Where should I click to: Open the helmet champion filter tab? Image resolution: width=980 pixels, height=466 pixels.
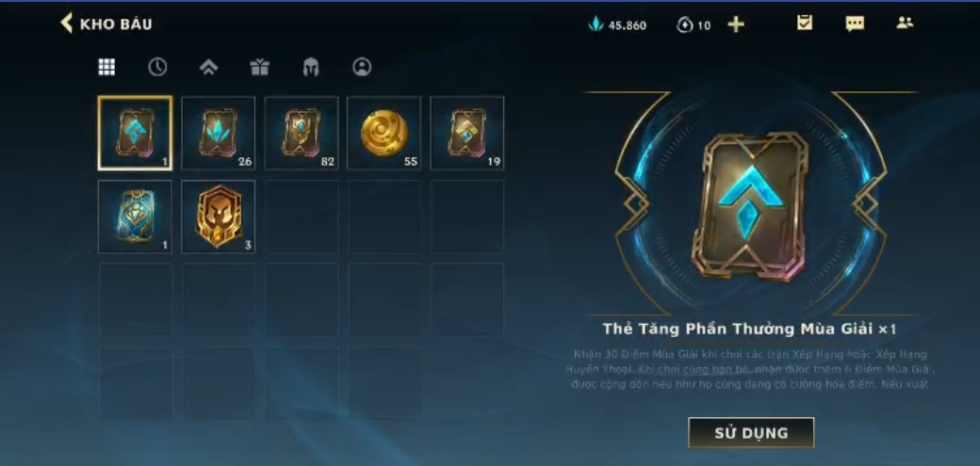pyautogui.click(x=311, y=67)
